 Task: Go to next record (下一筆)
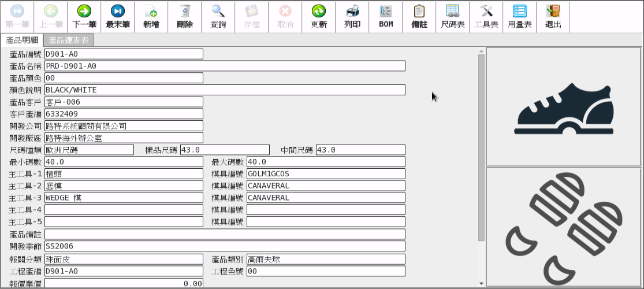coord(84,17)
